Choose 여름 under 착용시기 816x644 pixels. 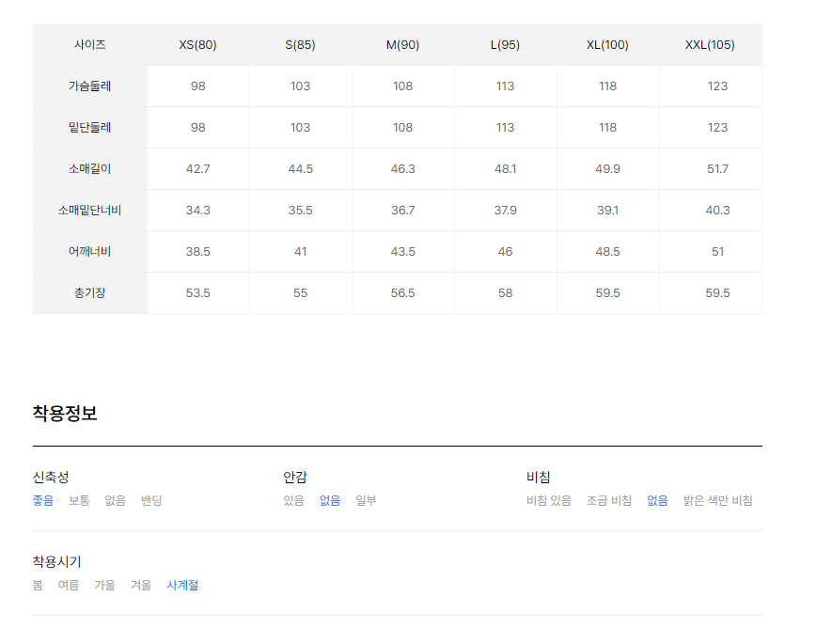69,585
